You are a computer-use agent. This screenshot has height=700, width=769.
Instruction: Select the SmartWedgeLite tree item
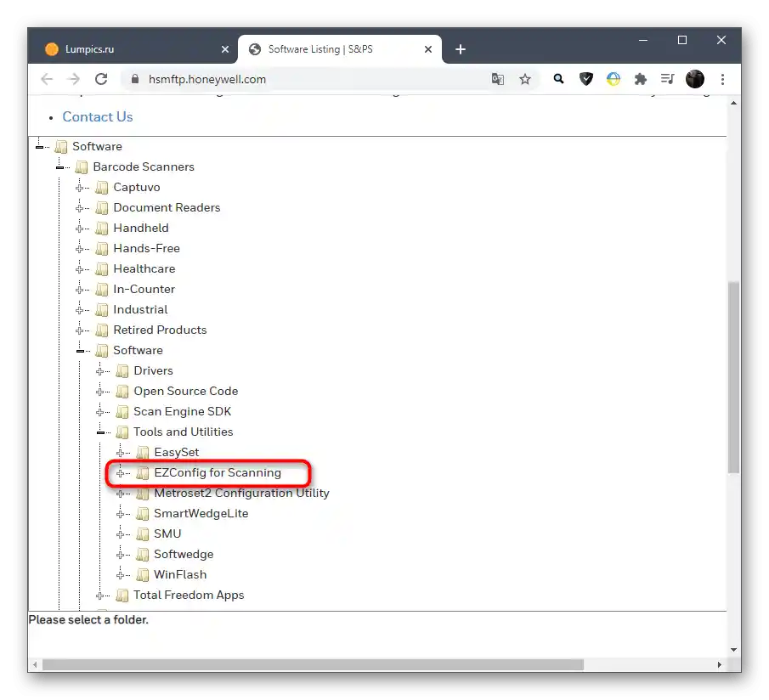[201, 513]
